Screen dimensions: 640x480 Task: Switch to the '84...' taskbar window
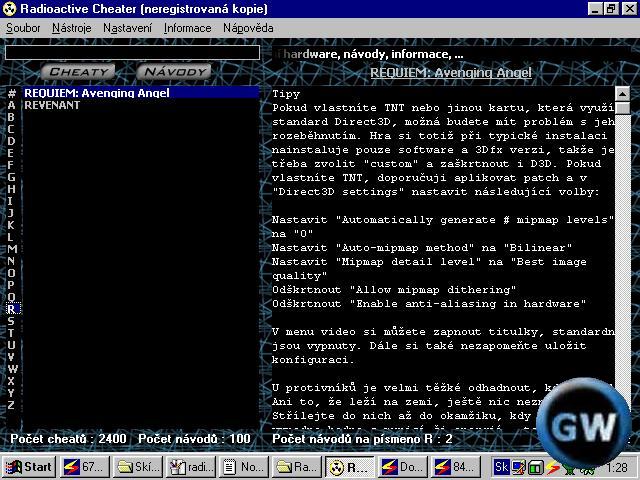click(456, 467)
